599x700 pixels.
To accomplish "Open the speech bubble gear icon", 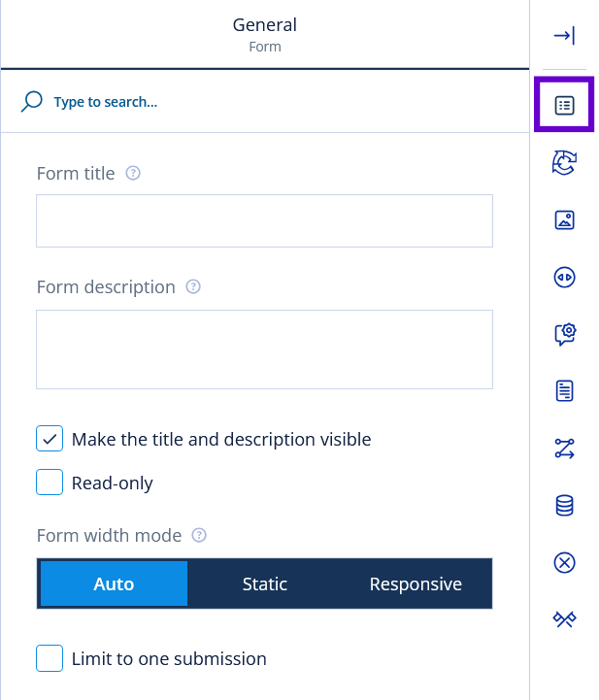I will click(564, 334).
